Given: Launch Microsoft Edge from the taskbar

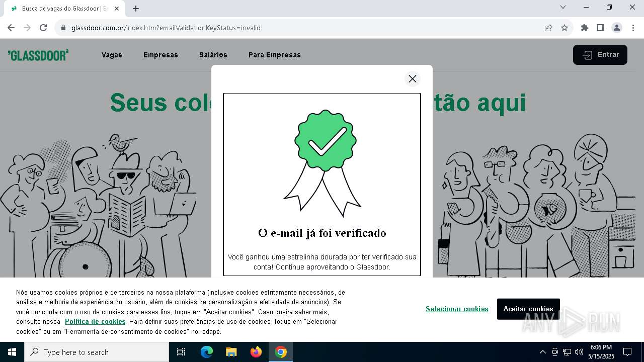Looking at the screenshot, I should pos(207,352).
